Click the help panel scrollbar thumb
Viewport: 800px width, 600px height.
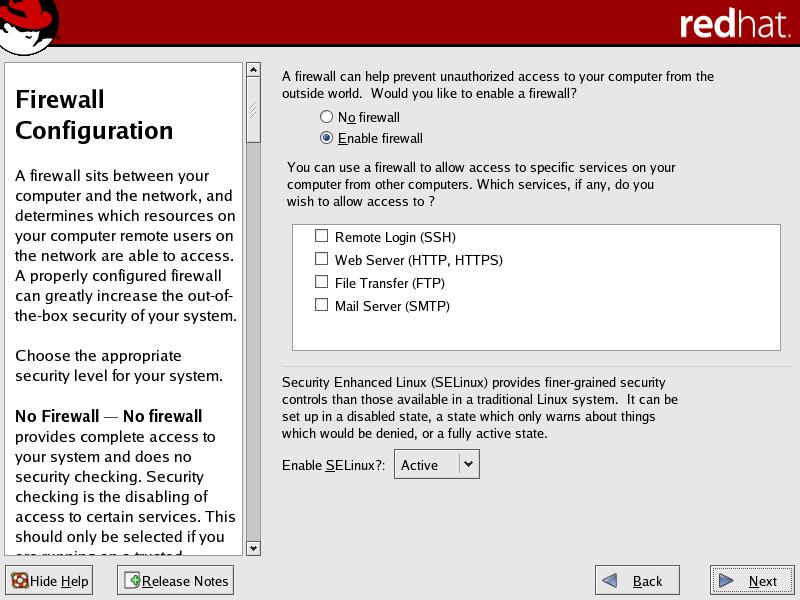click(x=253, y=110)
